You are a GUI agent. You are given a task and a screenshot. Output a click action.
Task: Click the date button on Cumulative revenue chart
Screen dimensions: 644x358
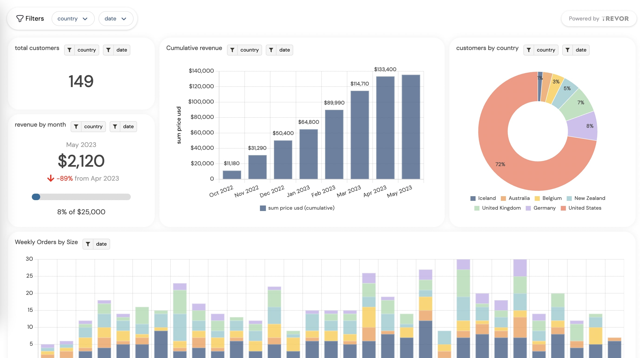[284, 50]
